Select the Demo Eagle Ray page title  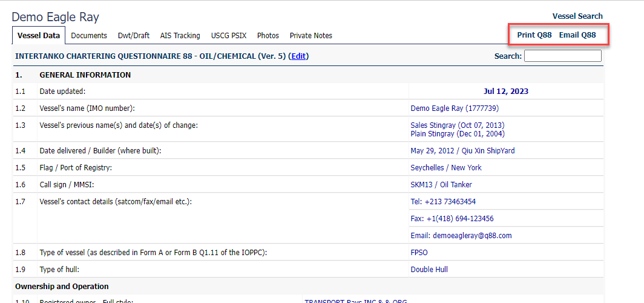point(56,17)
